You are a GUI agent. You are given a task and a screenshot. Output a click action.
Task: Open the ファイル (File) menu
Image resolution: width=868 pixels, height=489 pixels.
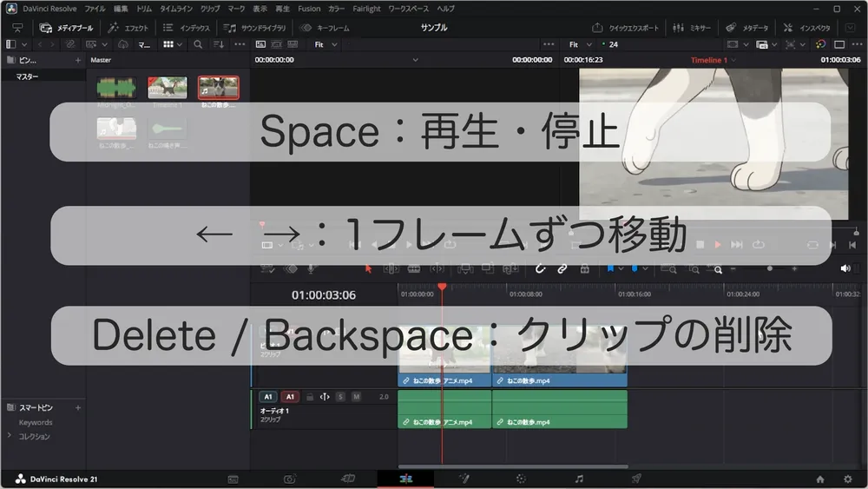coord(95,9)
